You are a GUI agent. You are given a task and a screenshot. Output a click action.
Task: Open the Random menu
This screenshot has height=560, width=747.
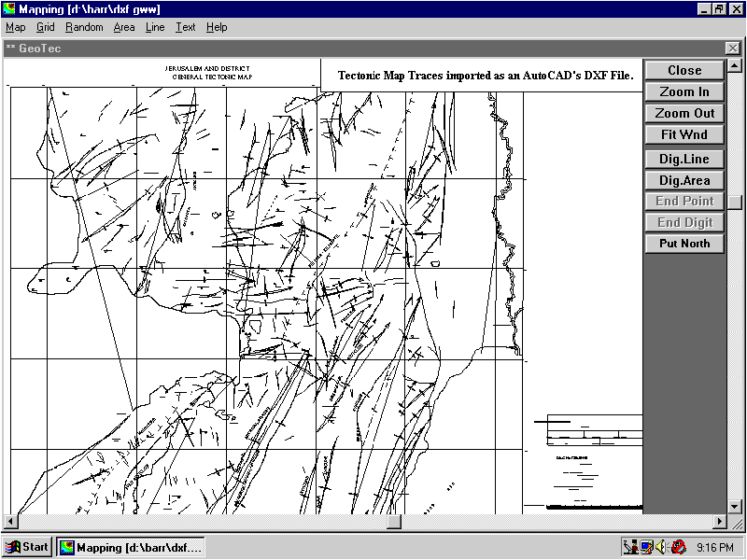(84, 28)
